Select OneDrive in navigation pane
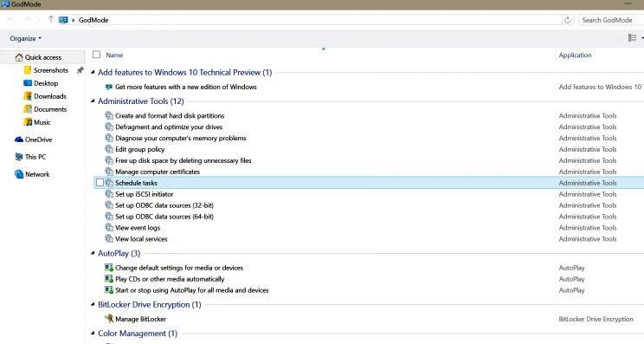 click(x=39, y=140)
